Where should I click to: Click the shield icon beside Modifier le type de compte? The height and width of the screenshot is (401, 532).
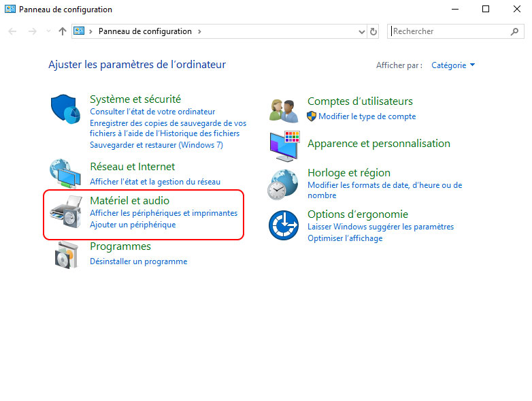pyautogui.click(x=312, y=116)
